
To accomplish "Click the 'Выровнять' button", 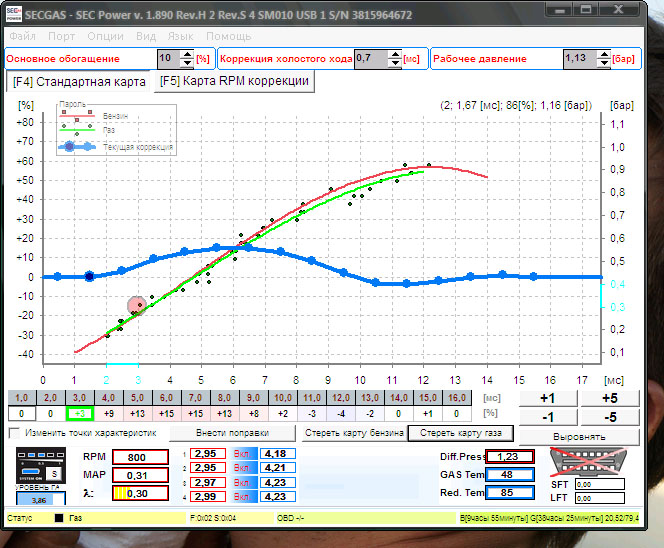I will (580, 437).
